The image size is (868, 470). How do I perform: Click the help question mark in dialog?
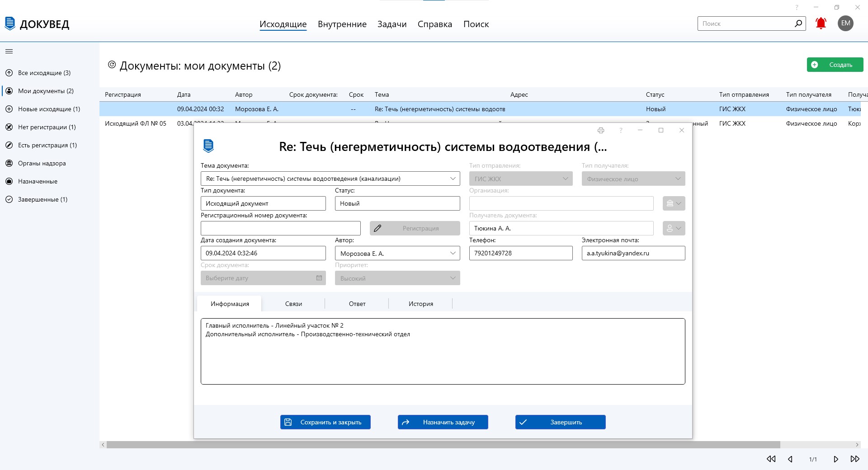click(x=621, y=130)
